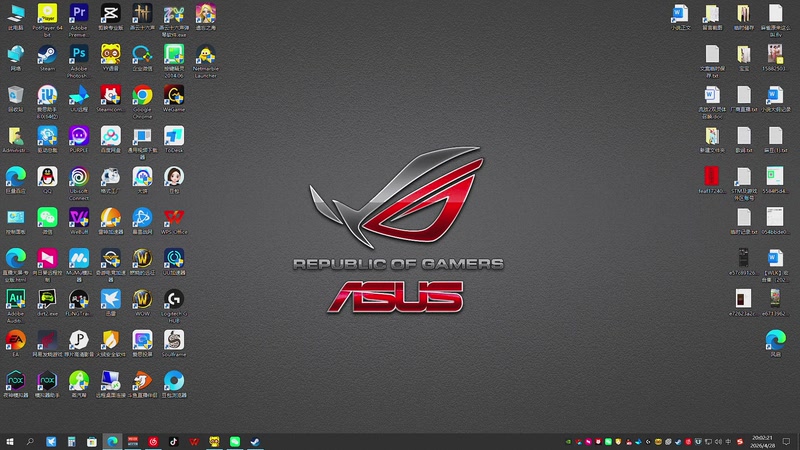Open the YY语音 raccoon icon on the desktop

pos(110,55)
